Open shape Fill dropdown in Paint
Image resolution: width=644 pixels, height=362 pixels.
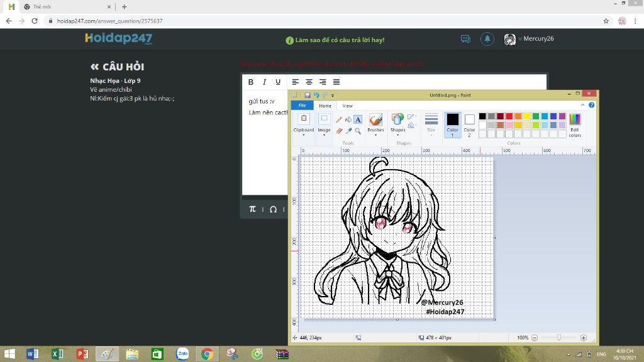coord(411,125)
